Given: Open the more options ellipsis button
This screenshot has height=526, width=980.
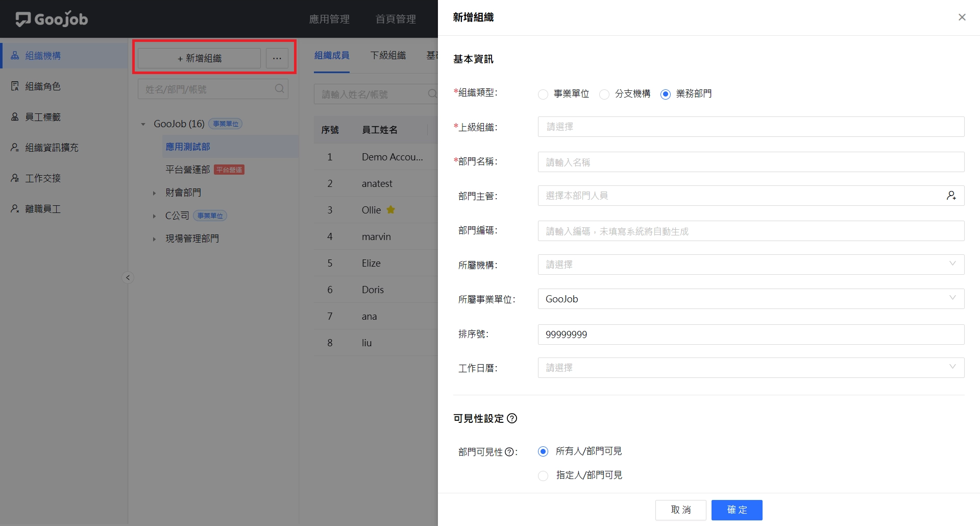Looking at the screenshot, I should 277,58.
